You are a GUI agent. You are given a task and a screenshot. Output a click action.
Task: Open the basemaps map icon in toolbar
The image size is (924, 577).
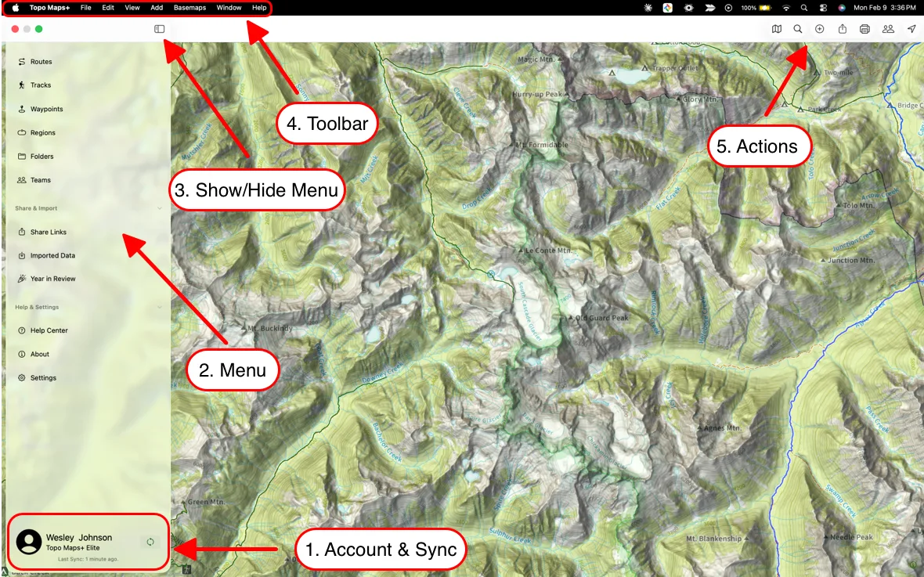pyautogui.click(x=777, y=29)
